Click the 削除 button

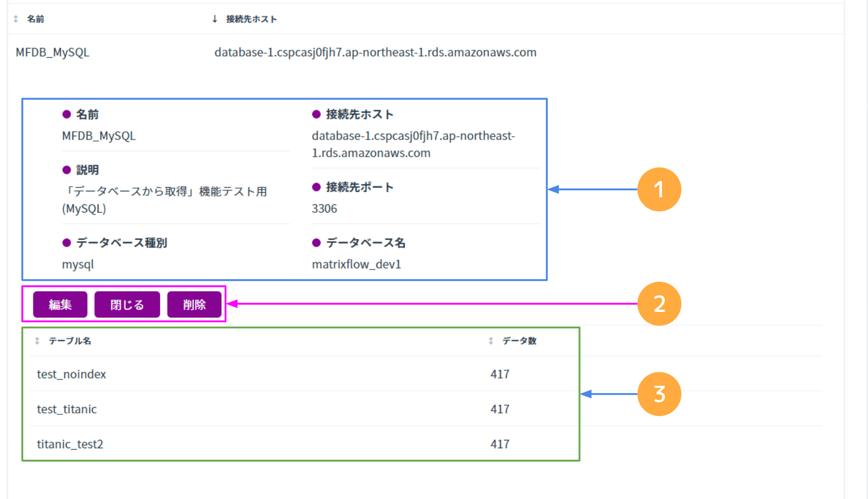pos(194,304)
